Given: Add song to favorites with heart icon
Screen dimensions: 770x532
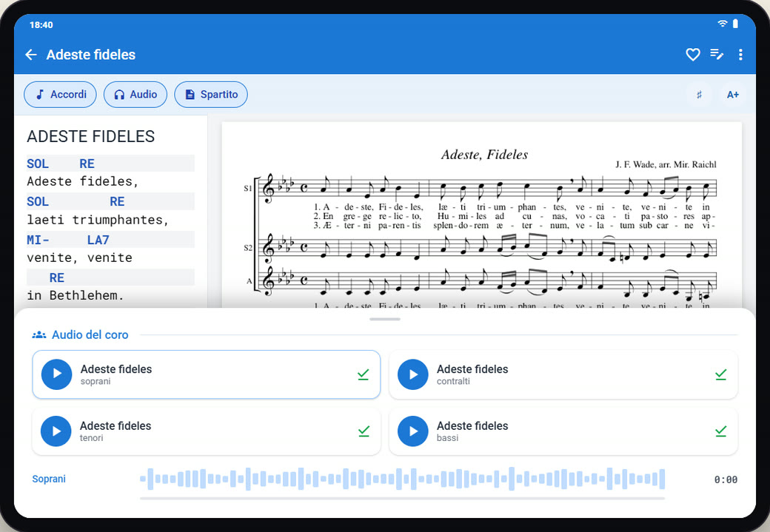Looking at the screenshot, I should [693, 55].
